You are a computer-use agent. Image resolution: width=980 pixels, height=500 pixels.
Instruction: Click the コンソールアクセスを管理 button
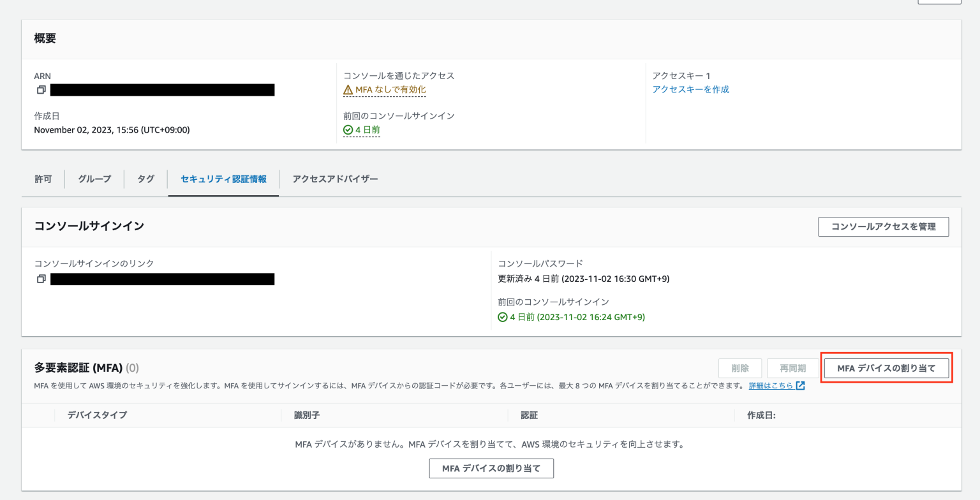coord(884,226)
